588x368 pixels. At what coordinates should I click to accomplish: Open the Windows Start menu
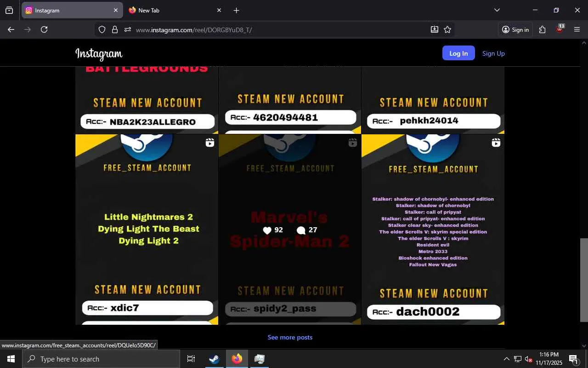tap(11, 359)
